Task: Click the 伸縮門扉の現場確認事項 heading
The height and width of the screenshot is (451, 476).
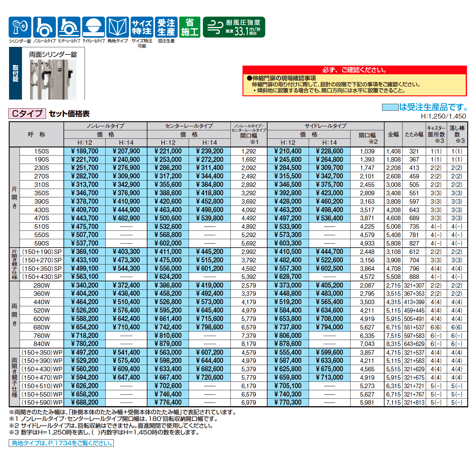Action: (281, 78)
